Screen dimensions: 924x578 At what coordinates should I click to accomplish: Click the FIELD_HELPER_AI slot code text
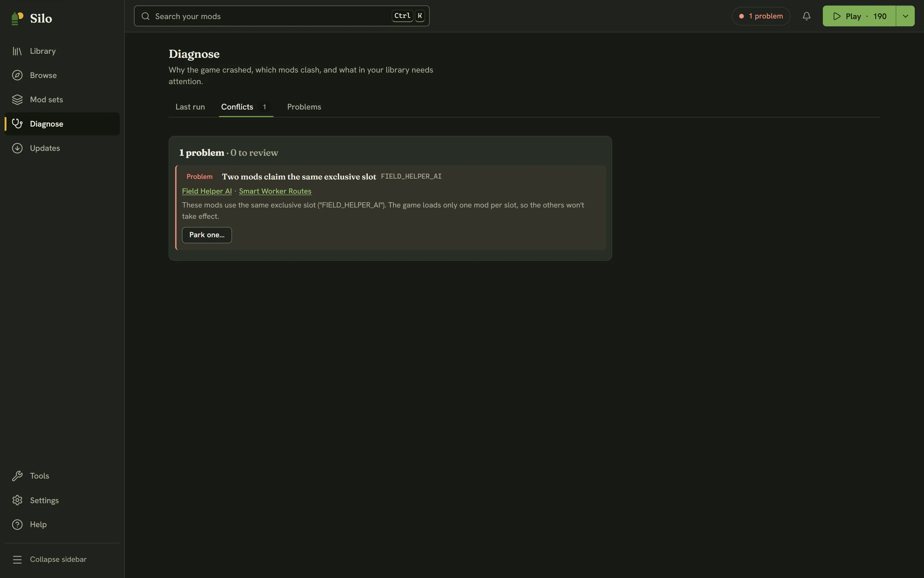[x=411, y=176]
